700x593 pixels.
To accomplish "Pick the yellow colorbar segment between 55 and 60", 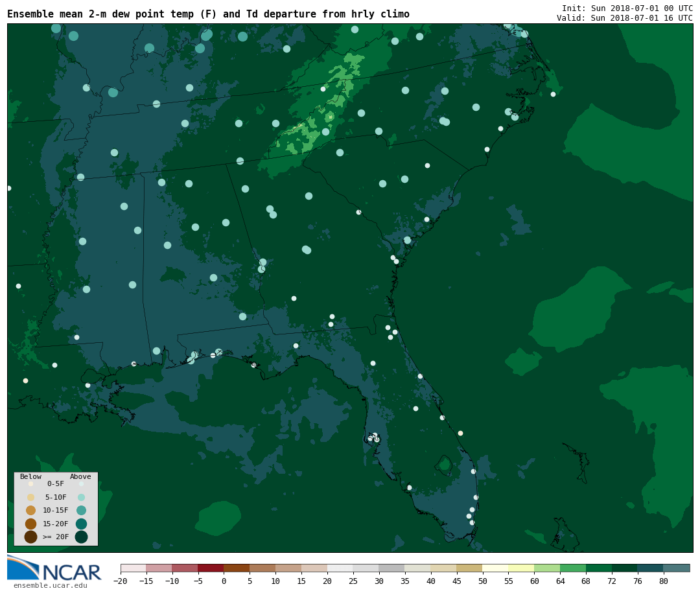I will click(521, 568).
